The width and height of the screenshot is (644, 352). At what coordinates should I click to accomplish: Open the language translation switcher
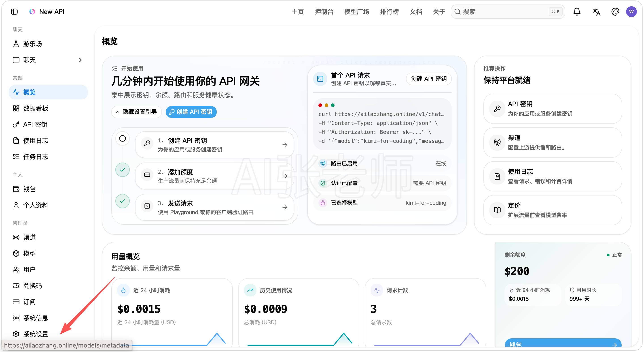coord(597,11)
